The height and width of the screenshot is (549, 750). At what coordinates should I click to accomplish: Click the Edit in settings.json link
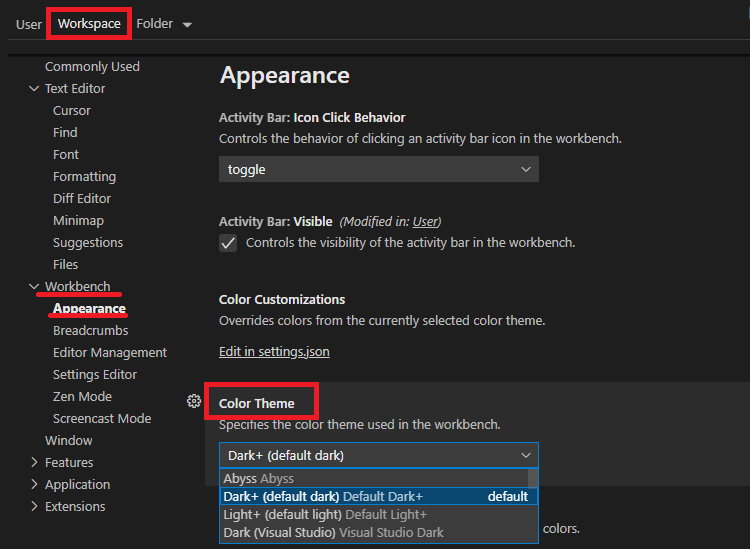(274, 352)
